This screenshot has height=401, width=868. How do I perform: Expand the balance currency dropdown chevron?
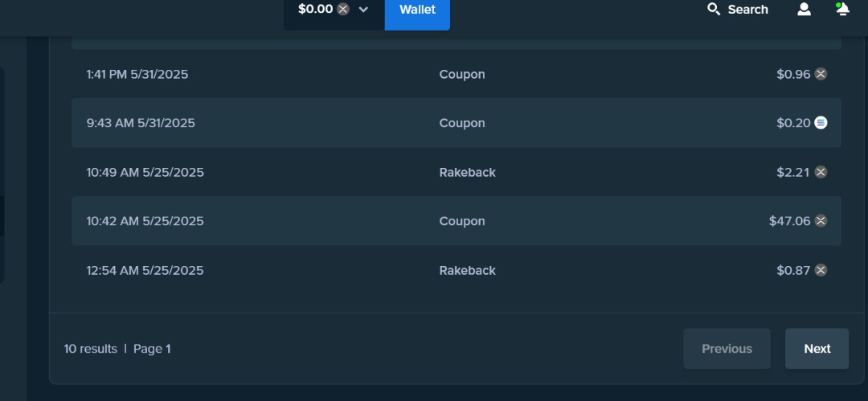(363, 10)
